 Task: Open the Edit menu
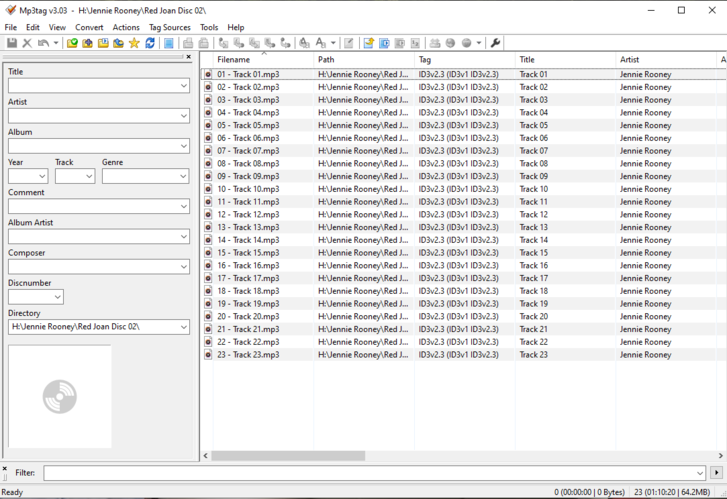(x=32, y=27)
